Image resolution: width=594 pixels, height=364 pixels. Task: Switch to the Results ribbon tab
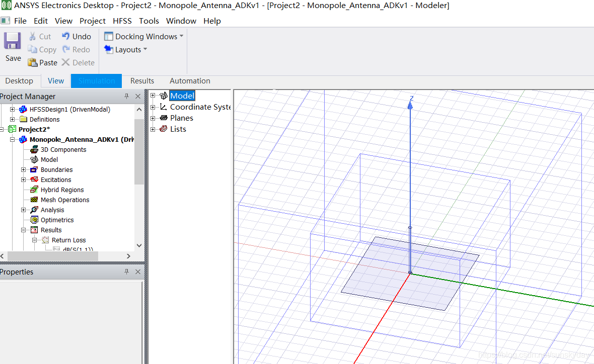tap(142, 80)
